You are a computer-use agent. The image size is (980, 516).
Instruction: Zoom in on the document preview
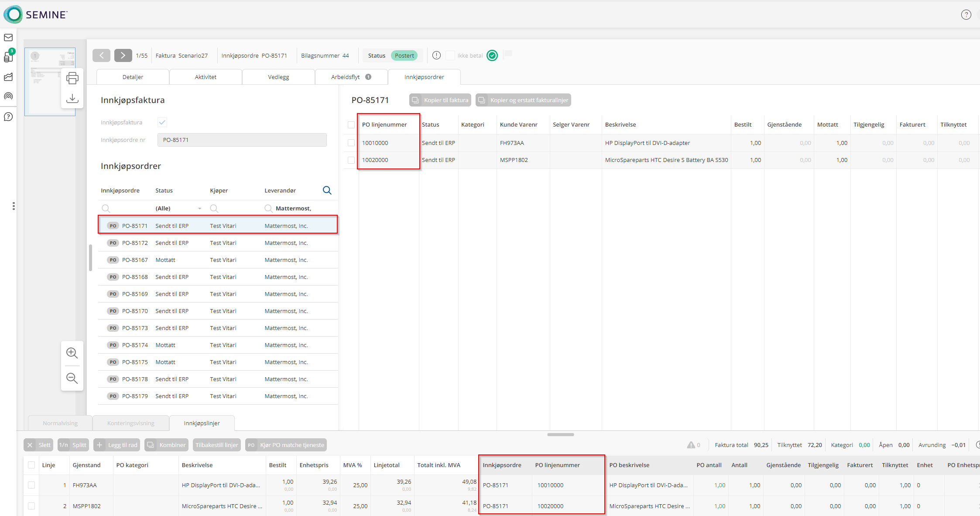pos(72,353)
